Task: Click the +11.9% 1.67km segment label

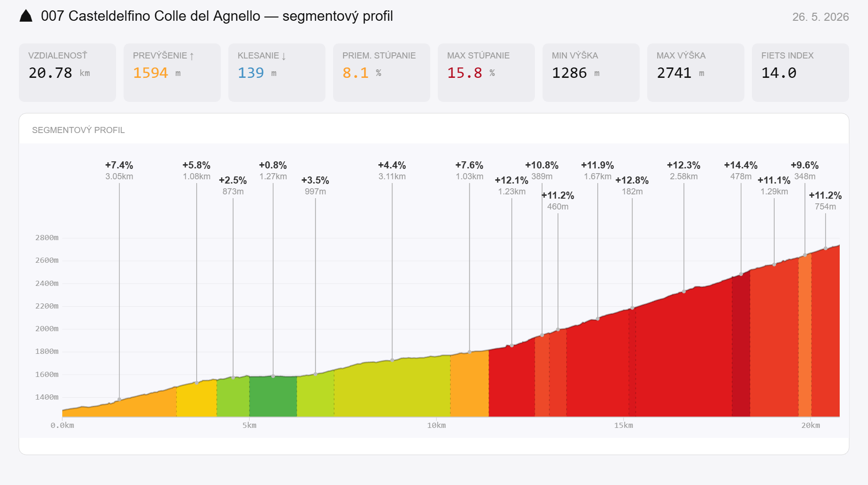Action: (x=598, y=171)
